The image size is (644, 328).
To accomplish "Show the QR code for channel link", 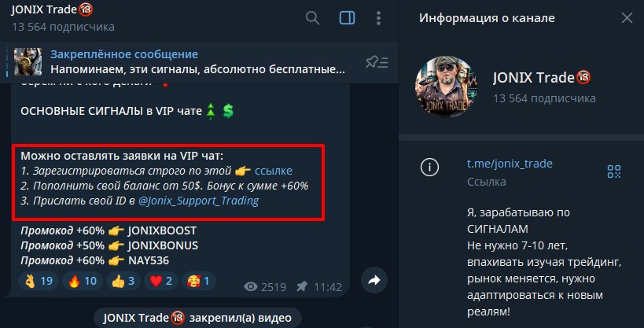I will coord(614,171).
